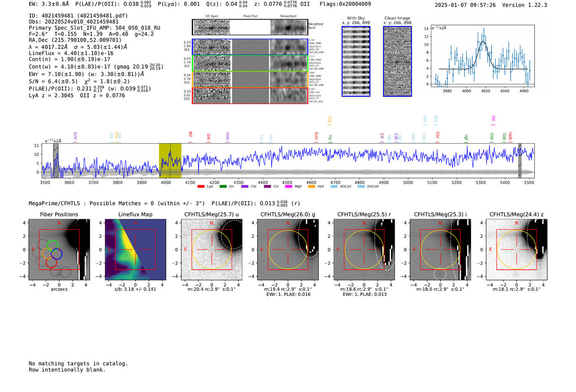The width and height of the screenshot is (576, 392).
Task: Click the Primary Spec_Slot_IFU_AMP line
Action: [x=95, y=28]
